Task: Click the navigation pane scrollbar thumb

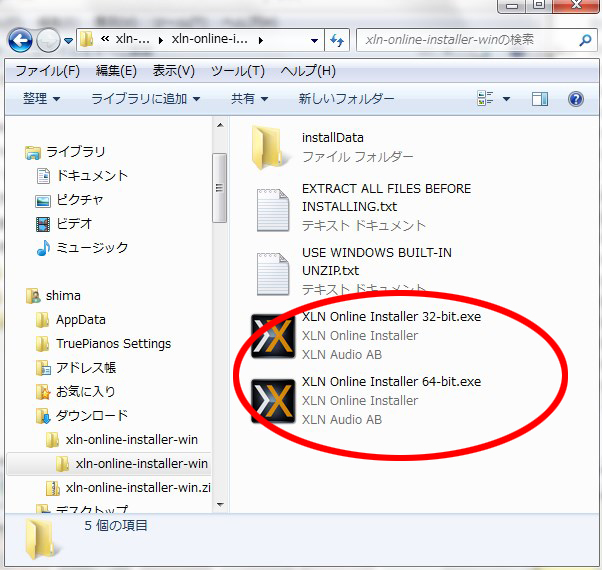Action: point(220,188)
